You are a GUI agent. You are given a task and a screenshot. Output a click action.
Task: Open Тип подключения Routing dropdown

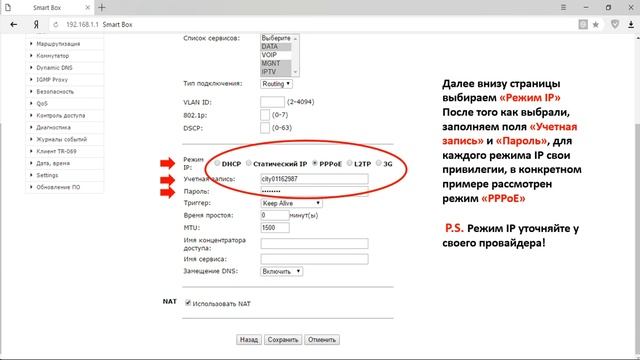276,84
